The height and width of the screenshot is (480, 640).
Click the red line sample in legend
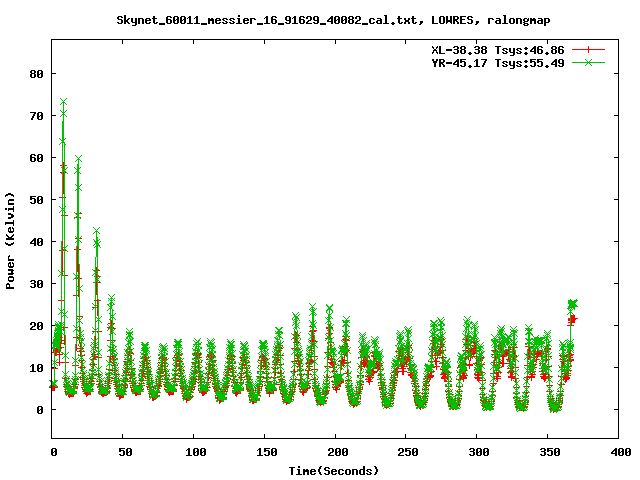588,50
